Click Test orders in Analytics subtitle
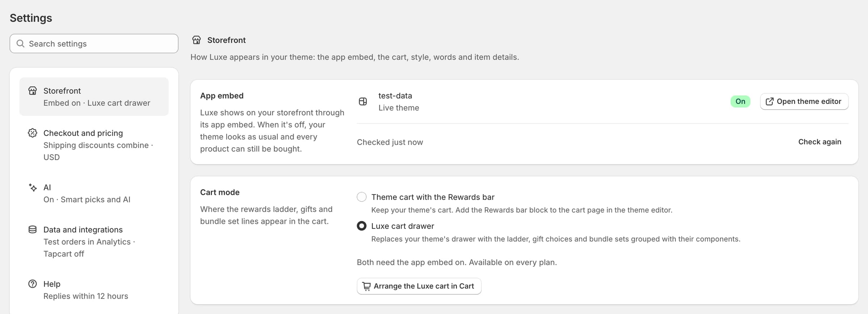 click(89, 242)
